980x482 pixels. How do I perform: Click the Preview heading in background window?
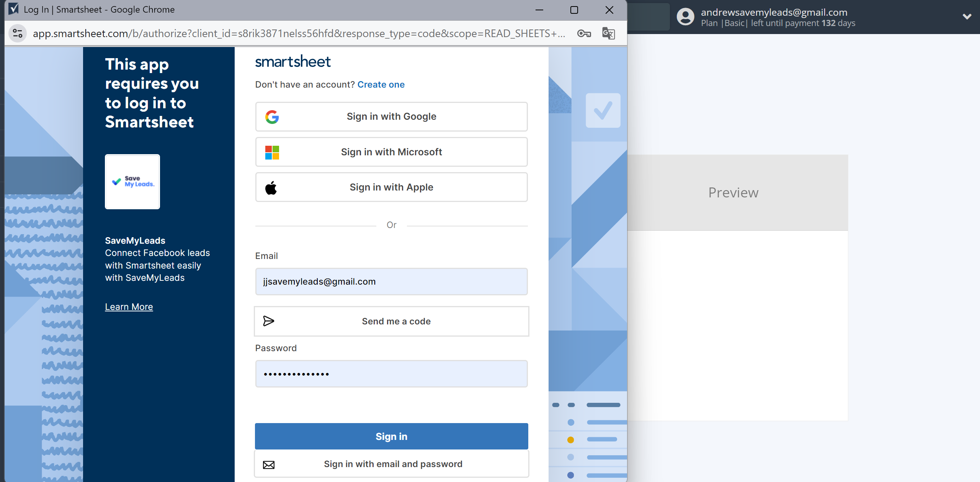[733, 192]
